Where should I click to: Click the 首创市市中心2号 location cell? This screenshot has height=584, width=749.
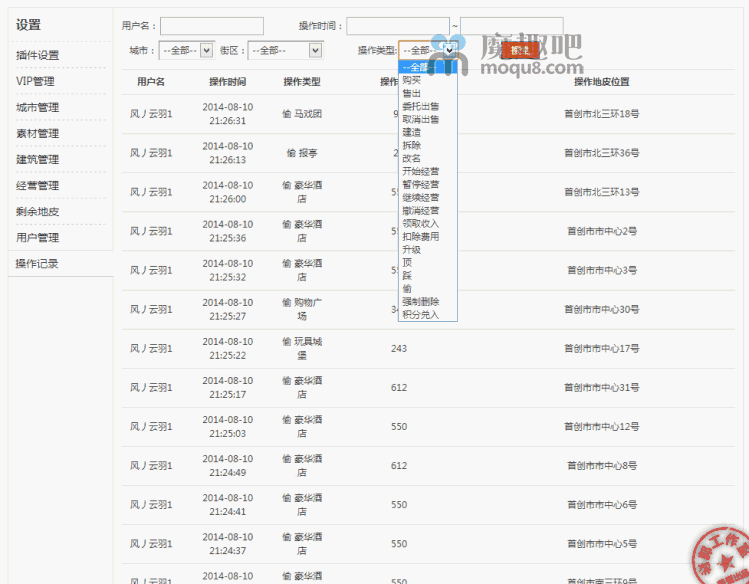(601, 231)
